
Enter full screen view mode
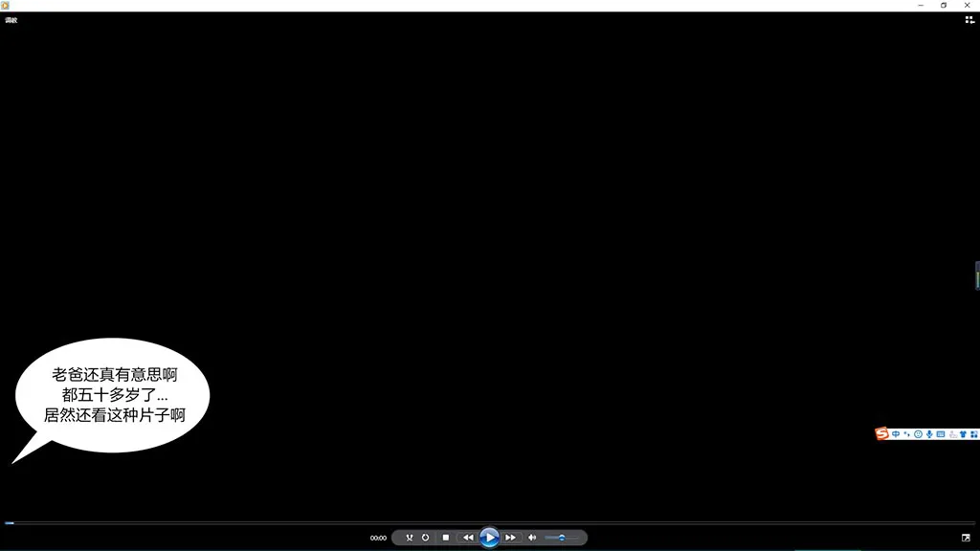coord(966,538)
